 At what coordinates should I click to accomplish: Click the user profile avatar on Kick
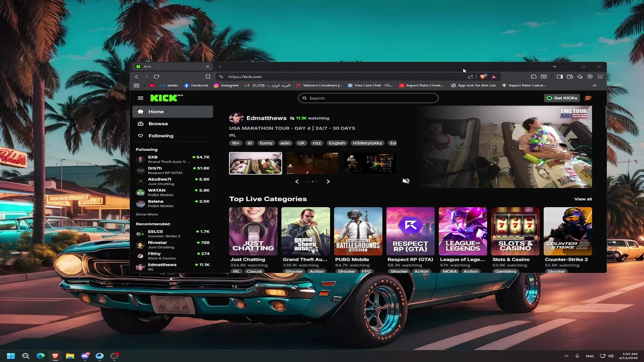coord(588,98)
